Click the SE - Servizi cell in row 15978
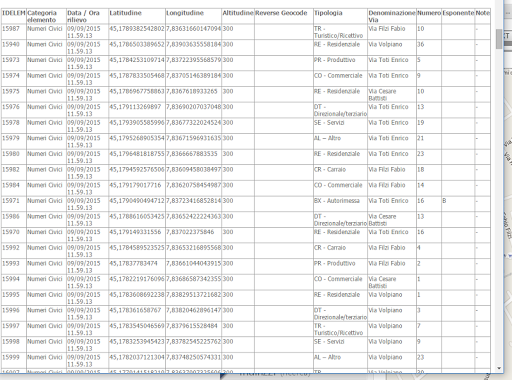512x380 pixels. click(340, 126)
